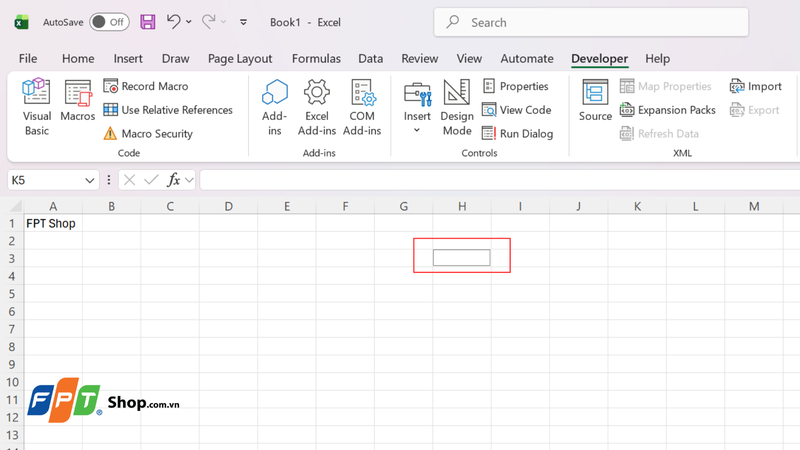Click the Save icon in title bar

[x=147, y=22]
